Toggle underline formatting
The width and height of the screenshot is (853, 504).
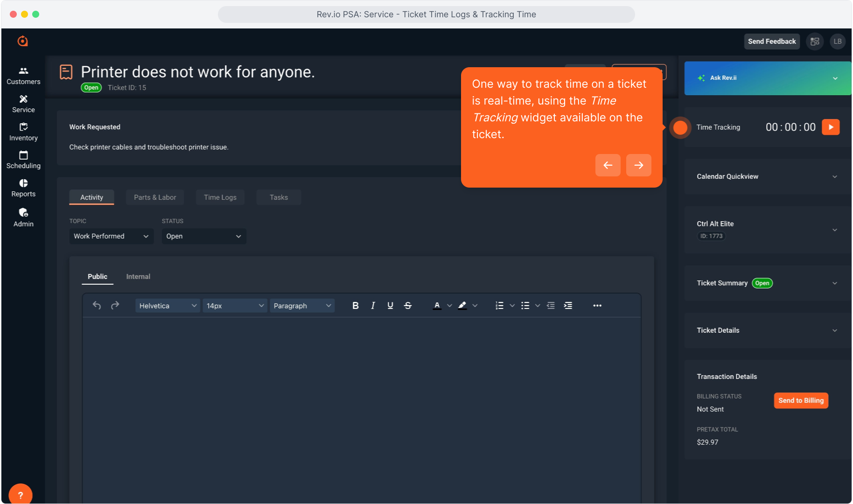coord(390,306)
